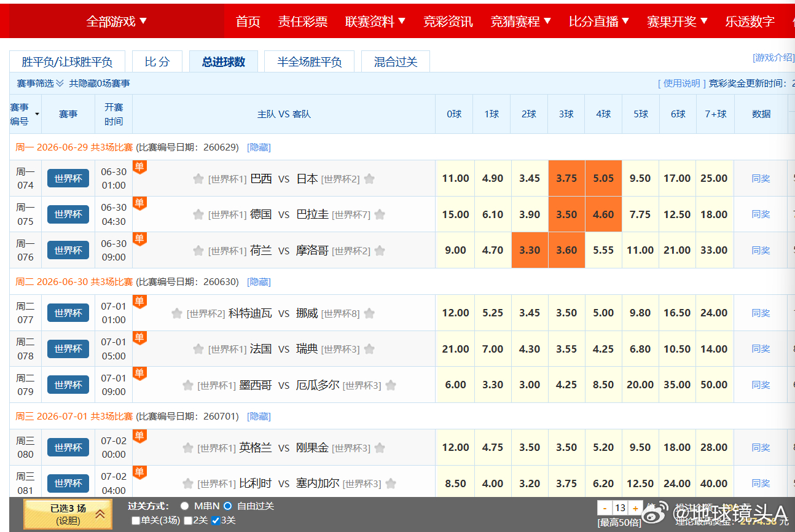The height and width of the screenshot is (532, 795).
Task: Expand the 竞猜赛程 dropdown menu
Action: click(x=521, y=22)
